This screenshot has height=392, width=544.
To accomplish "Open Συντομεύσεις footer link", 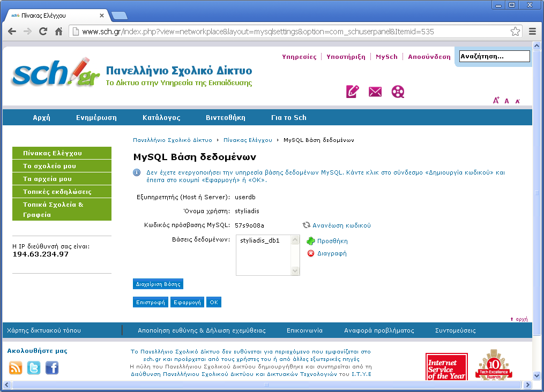I will coord(455,330).
